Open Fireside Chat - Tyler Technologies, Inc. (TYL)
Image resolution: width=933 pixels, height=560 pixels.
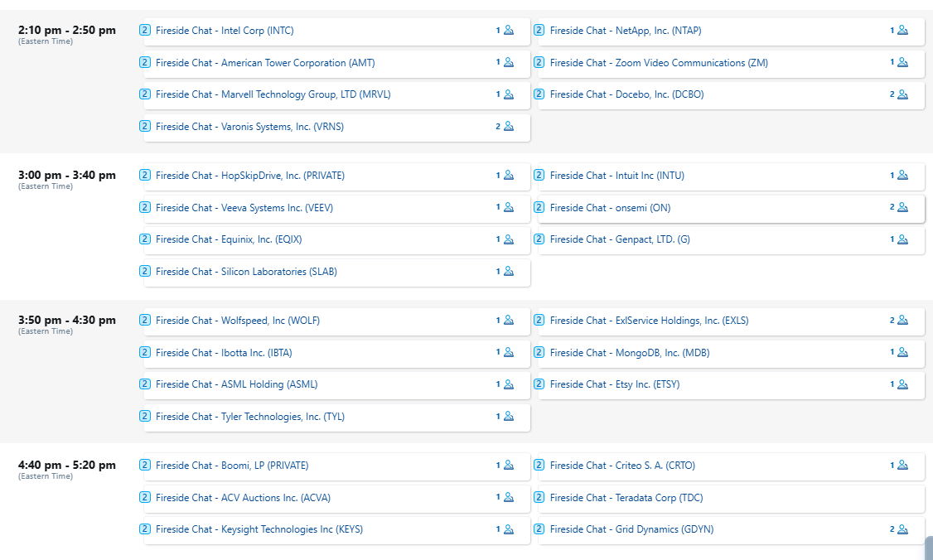250,417
